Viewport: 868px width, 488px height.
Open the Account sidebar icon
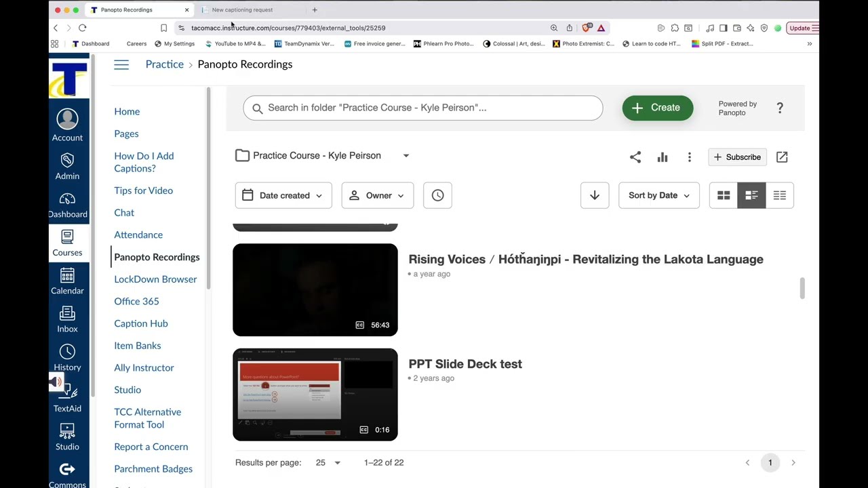[x=67, y=125]
